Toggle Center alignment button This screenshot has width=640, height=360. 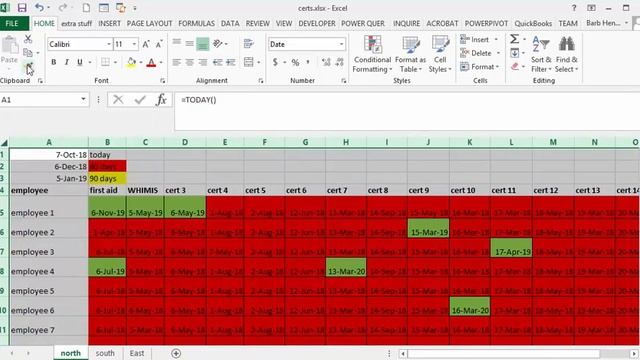tap(189, 62)
